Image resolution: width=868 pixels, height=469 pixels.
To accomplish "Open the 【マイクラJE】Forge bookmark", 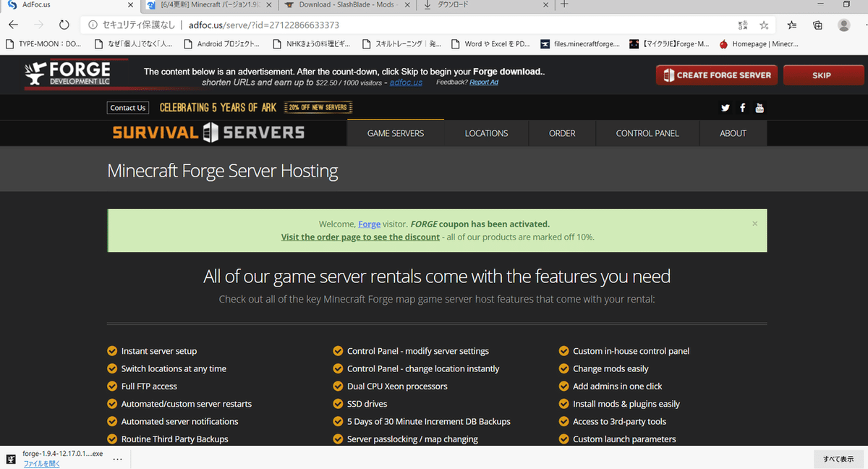I will [669, 44].
